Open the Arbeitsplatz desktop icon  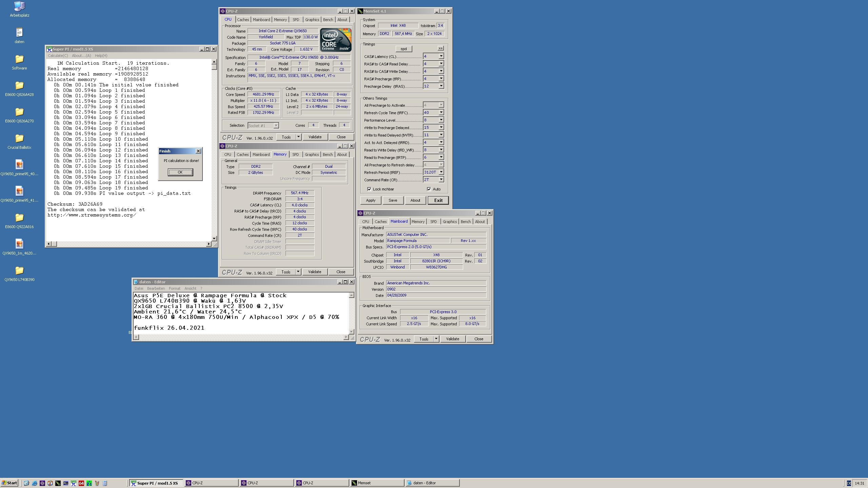(x=19, y=9)
